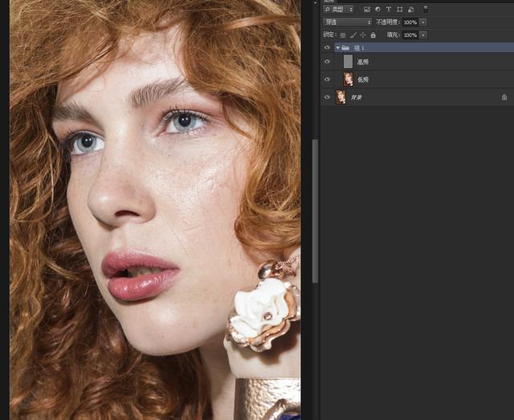Open the blend mode dropdown

[347, 22]
